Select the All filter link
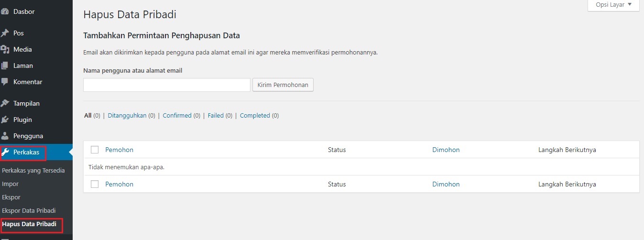Viewport: 644px width, 240px height. click(x=87, y=116)
